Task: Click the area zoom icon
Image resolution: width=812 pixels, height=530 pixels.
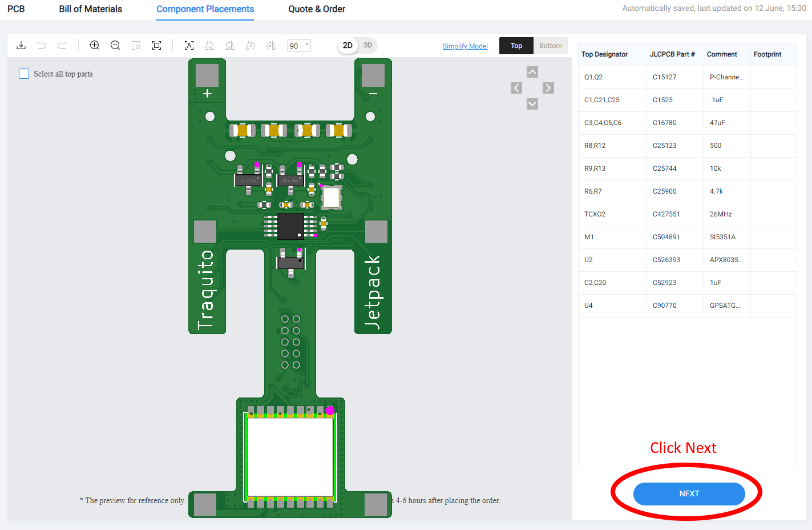Action: pyautogui.click(x=136, y=46)
